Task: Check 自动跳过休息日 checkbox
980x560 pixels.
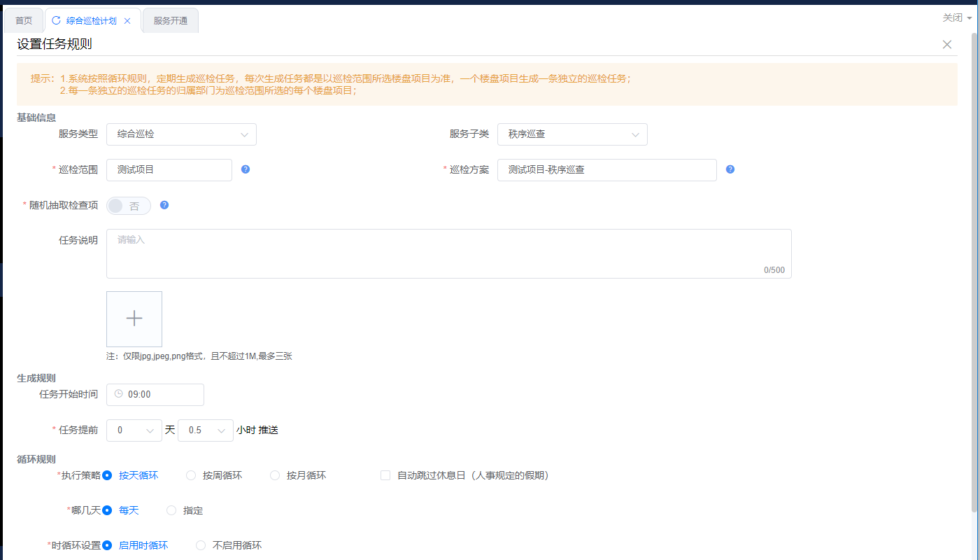Action: pos(385,475)
